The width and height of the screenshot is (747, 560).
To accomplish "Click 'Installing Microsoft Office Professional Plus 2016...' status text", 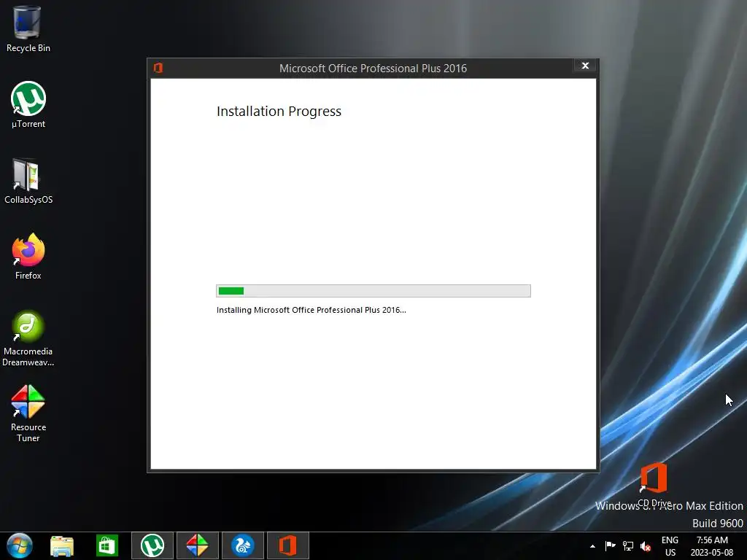I will (x=311, y=310).
